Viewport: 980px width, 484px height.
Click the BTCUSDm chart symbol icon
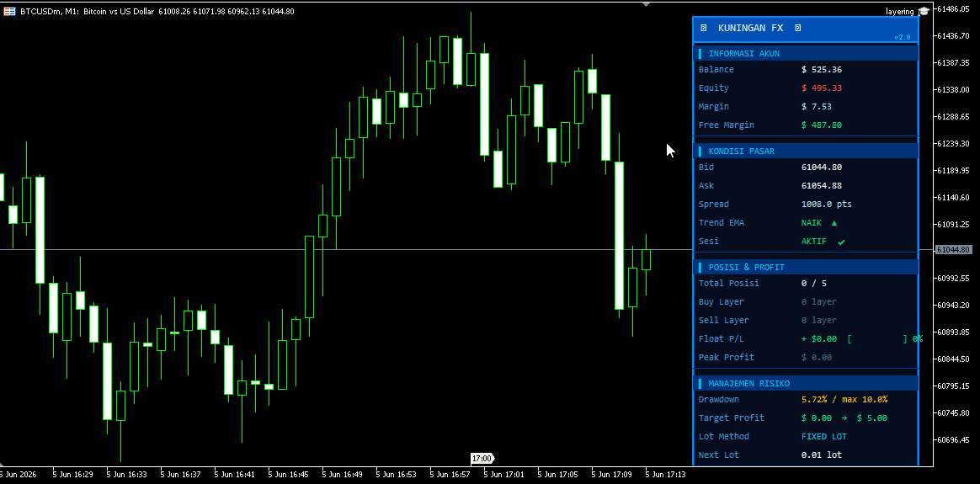point(10,11)
